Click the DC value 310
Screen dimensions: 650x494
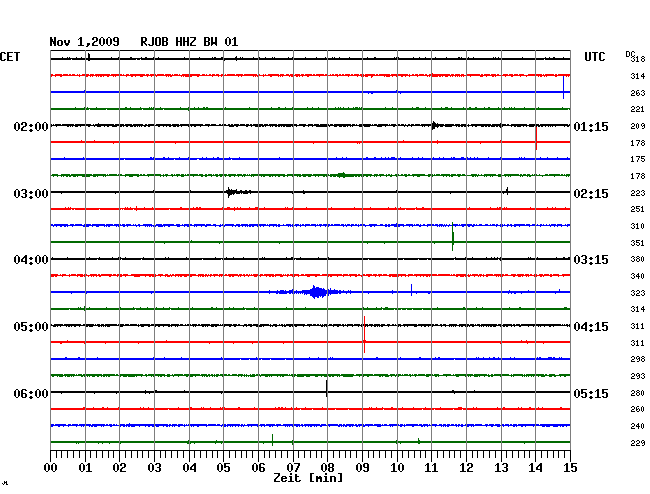638,226
